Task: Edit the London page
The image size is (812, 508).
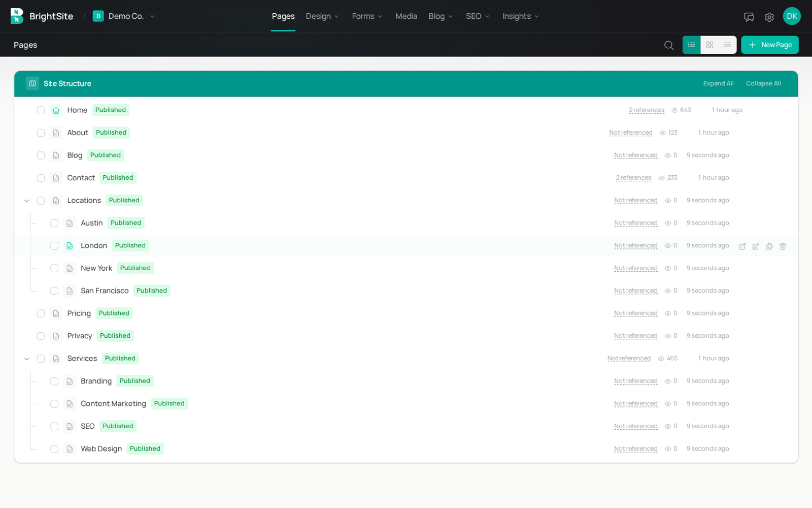Action: click(x=756, y=246)
